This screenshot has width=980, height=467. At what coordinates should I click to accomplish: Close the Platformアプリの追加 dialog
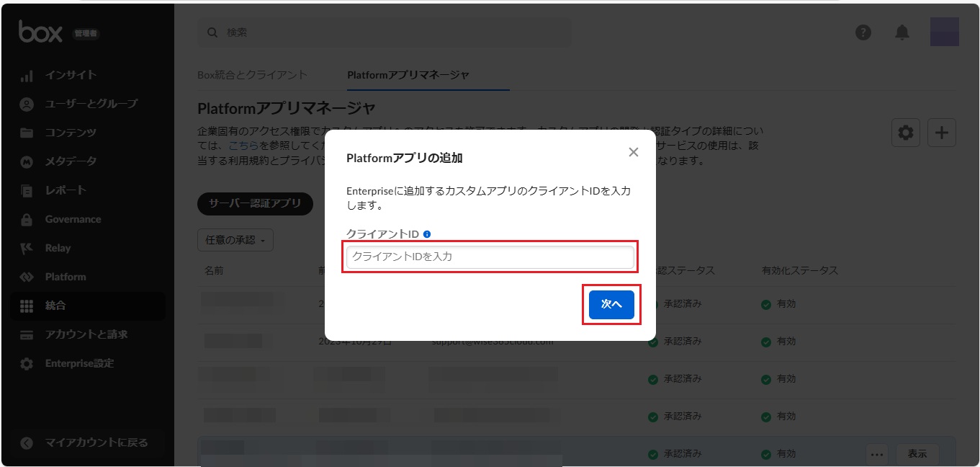(634, 152)
